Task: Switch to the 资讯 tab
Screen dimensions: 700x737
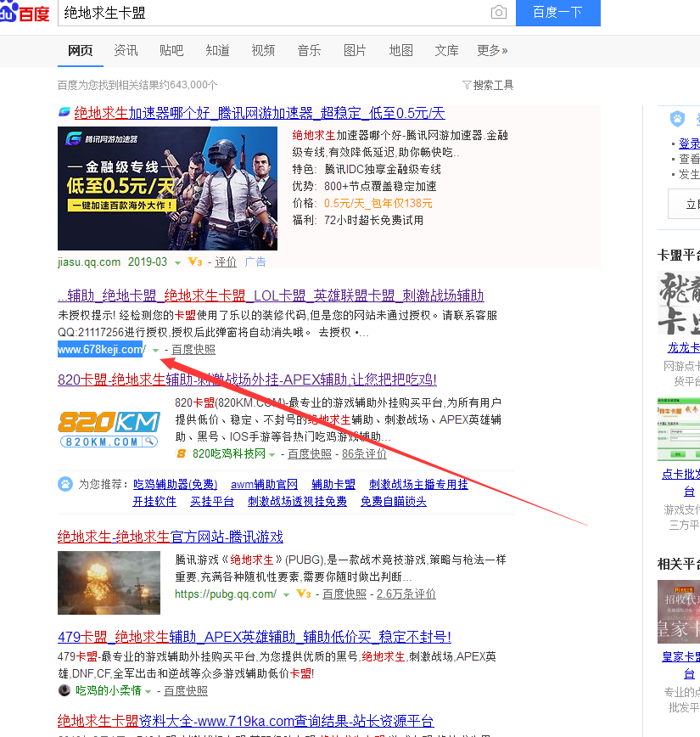Action: point(126,51)
